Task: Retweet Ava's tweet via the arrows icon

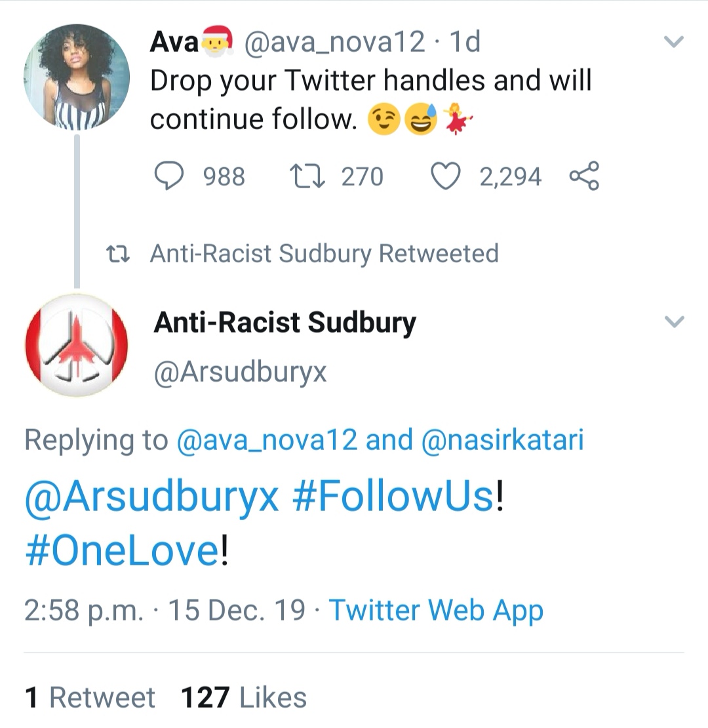Action: [x=306, y=176]
